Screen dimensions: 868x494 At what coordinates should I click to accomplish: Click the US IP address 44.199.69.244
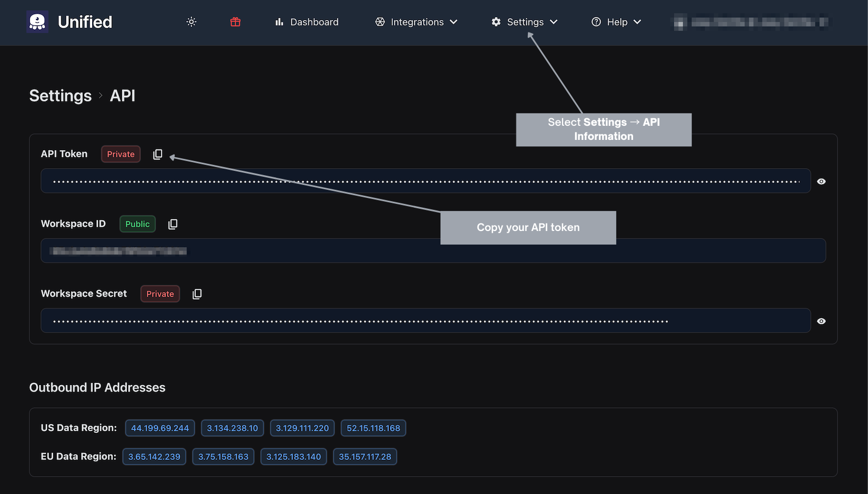point(160,428)
